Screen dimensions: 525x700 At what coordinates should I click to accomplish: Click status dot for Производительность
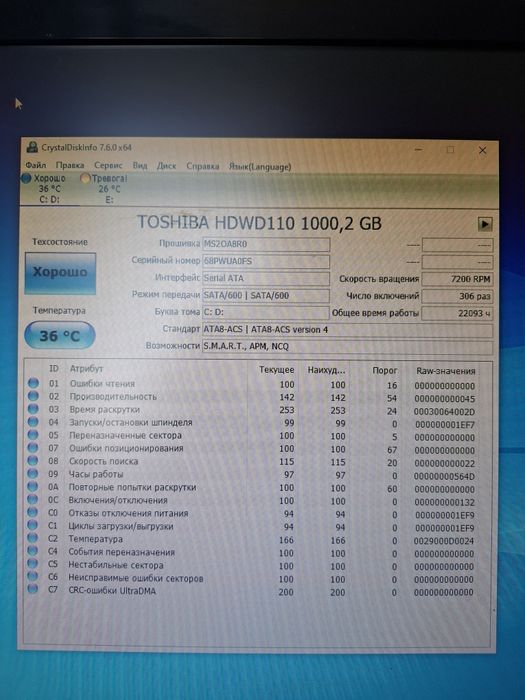[x=33, y=396]
